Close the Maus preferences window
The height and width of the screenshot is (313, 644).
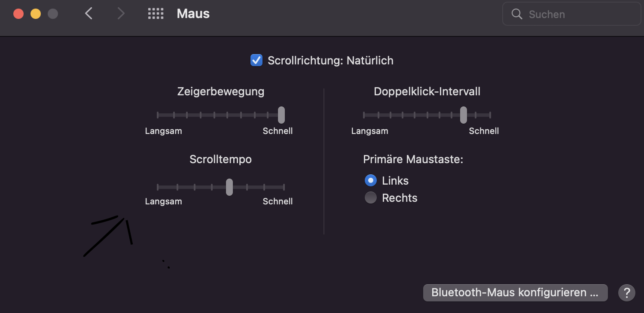[18, 14]
